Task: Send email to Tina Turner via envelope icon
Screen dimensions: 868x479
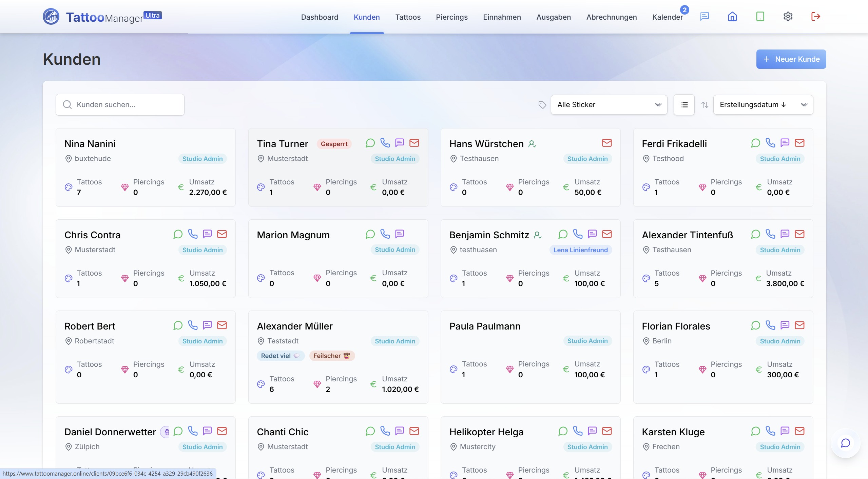Action: [414, 143]
